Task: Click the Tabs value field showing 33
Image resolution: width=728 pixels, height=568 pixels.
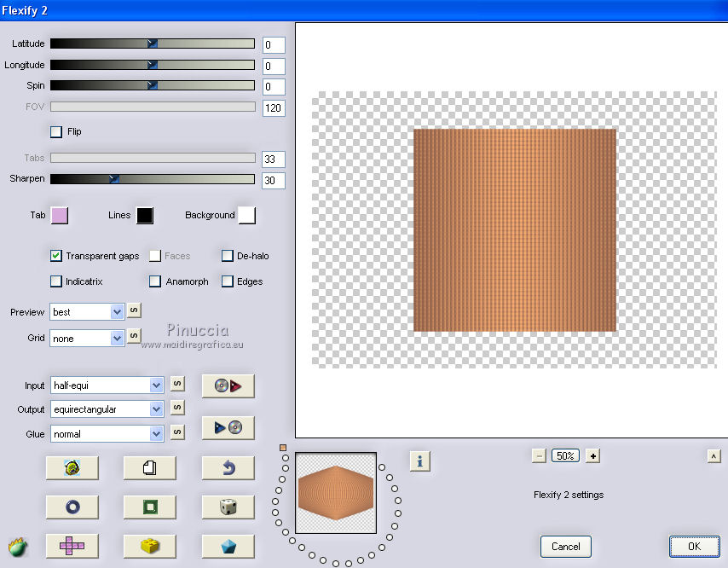Action: (274, 159)
